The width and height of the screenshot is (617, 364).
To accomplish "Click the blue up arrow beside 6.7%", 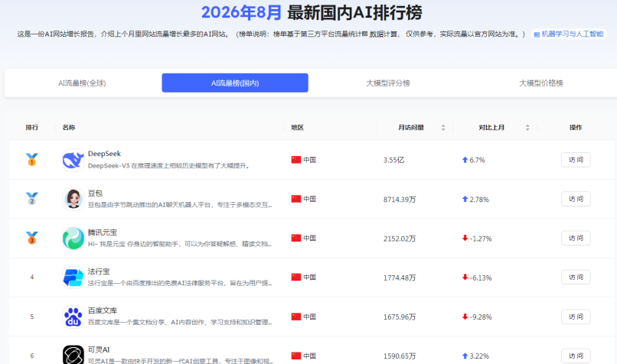I will coord(465,160).
